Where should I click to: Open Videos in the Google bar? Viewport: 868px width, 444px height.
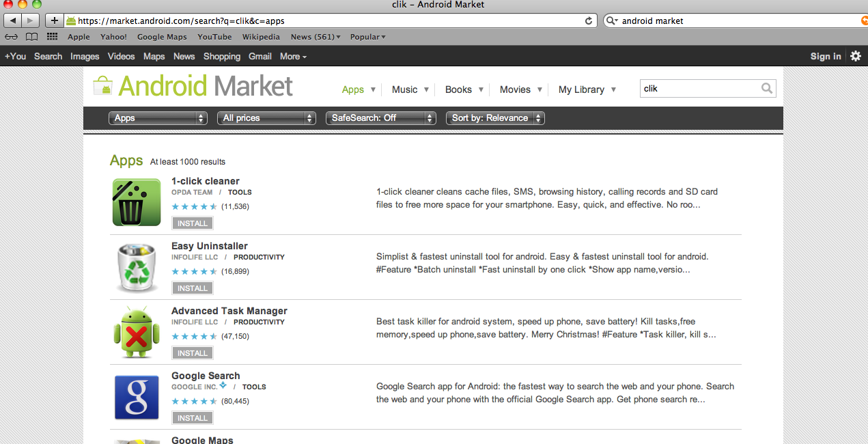coord(122,56)
